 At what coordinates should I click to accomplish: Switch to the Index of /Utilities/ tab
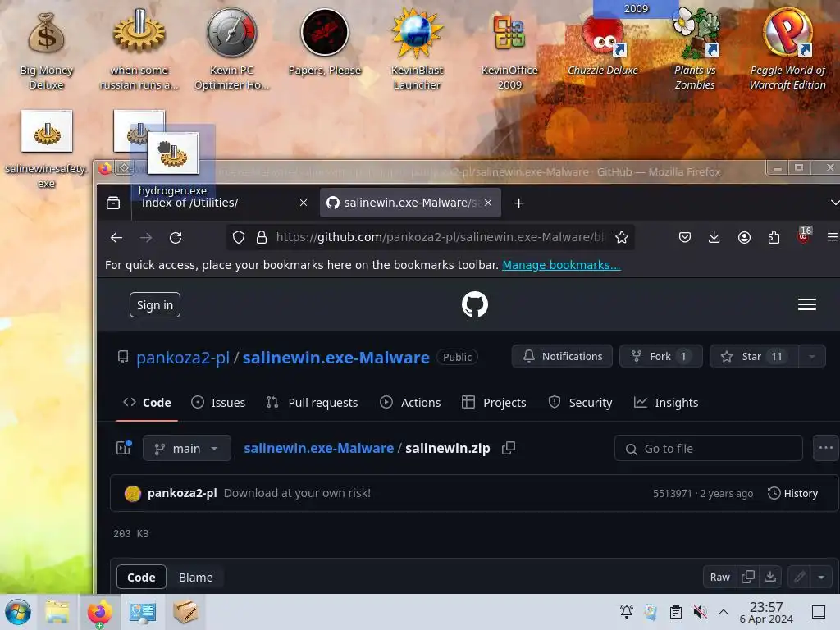pos(214,203)
